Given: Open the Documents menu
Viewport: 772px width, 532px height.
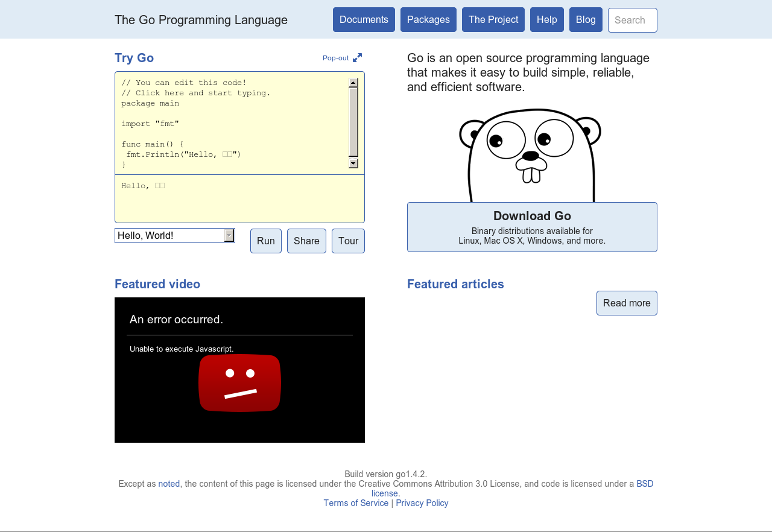Looking at the screenshot, I should [364, 19].
